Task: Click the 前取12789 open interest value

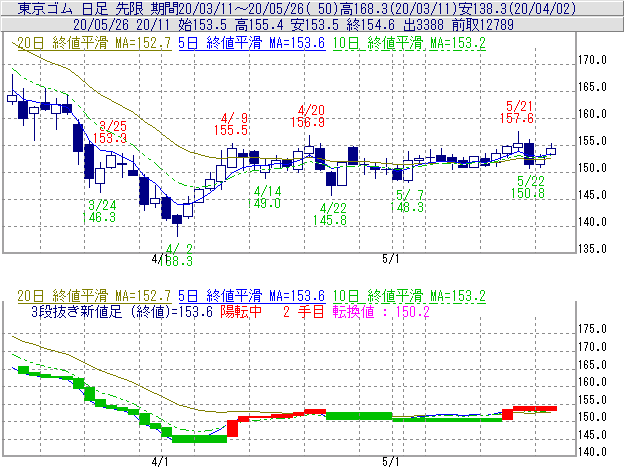Action: tap(483, 25)
